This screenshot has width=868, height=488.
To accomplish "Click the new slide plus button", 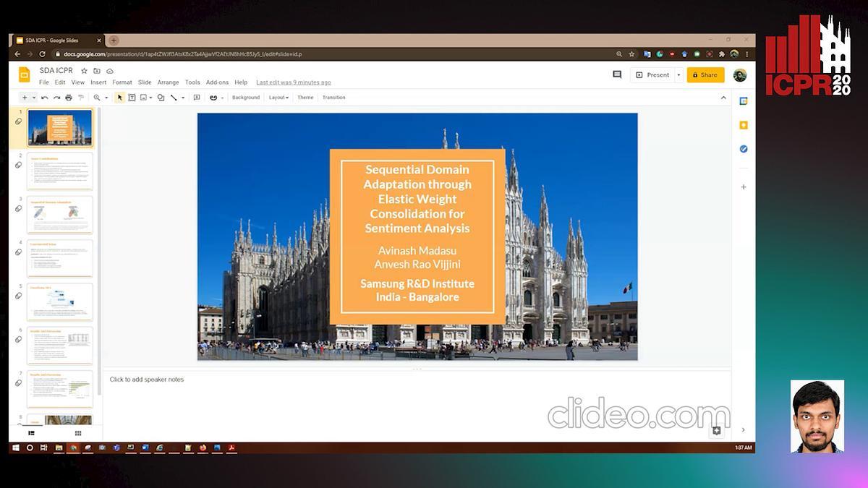I will click(25, 98).
